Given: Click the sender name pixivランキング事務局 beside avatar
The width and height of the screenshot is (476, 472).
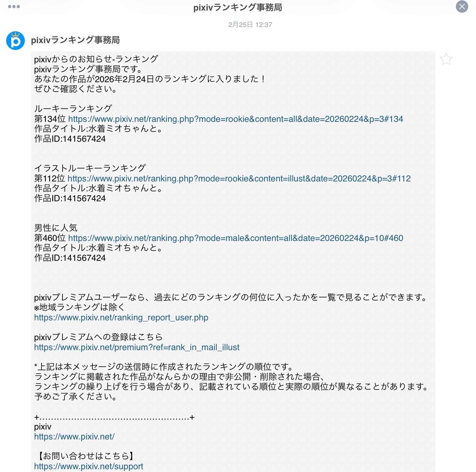Looking at the screenshot, I should pyautogui.click(x=75, y=40).
